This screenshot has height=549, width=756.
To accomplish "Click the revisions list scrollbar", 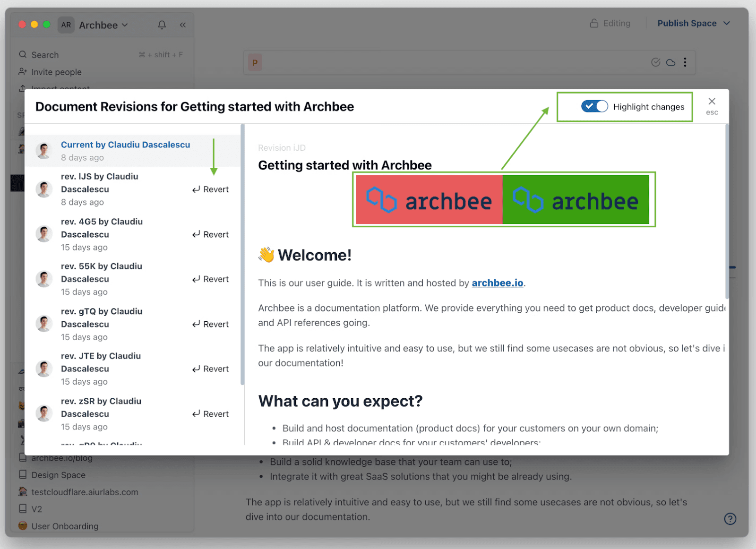I will [242, 255].
